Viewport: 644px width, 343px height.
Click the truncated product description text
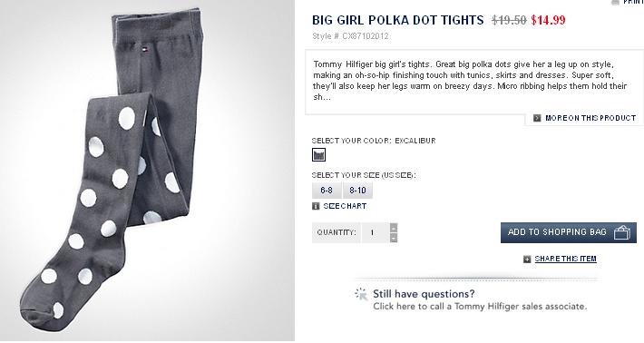pos(470,81)
